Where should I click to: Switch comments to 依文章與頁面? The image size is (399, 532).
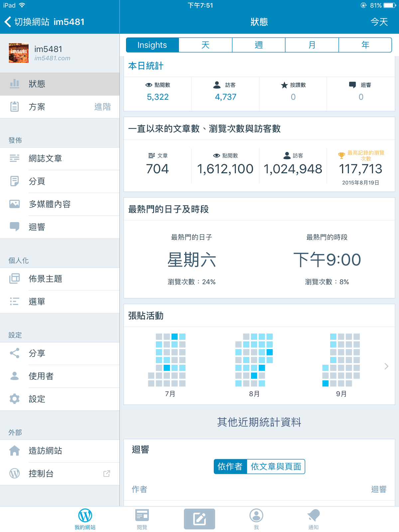(276, 466)
